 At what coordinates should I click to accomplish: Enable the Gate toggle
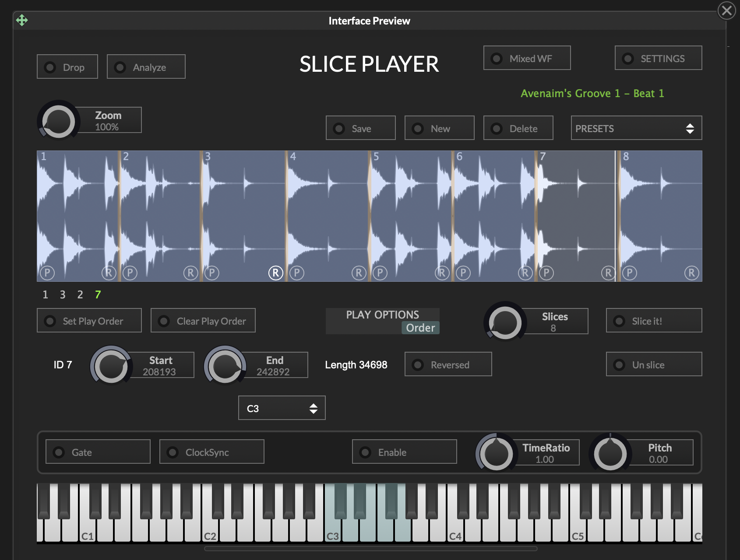point(98,451)
